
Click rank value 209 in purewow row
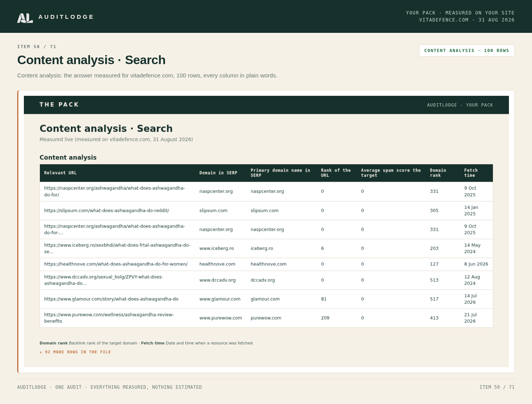(325, 318)
